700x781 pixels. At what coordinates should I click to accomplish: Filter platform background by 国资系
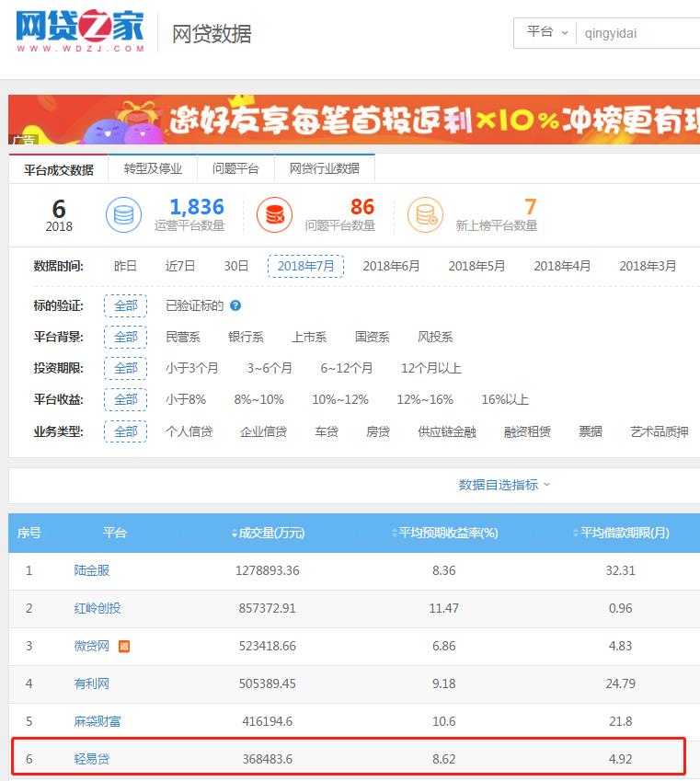(373, 338)
